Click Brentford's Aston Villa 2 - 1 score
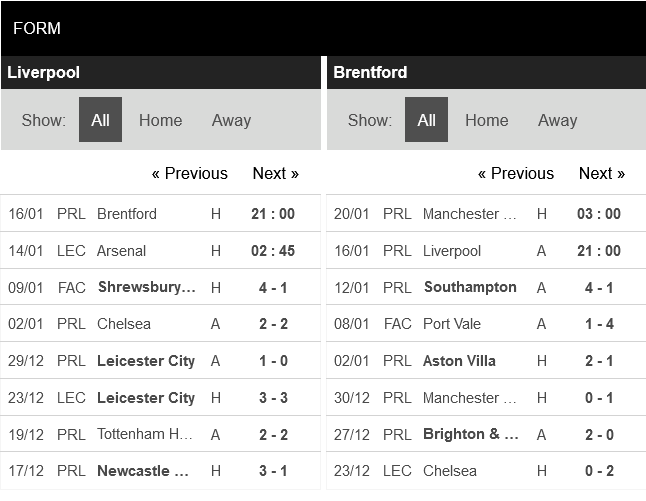Screen dimensions: 646x501 pyautogui.click(x=599, y=361)
